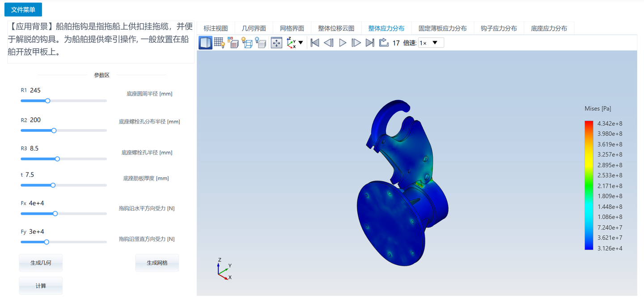Click the Mises color legend bar
Screen dimensions: 644x303
[x=589, y=185]
